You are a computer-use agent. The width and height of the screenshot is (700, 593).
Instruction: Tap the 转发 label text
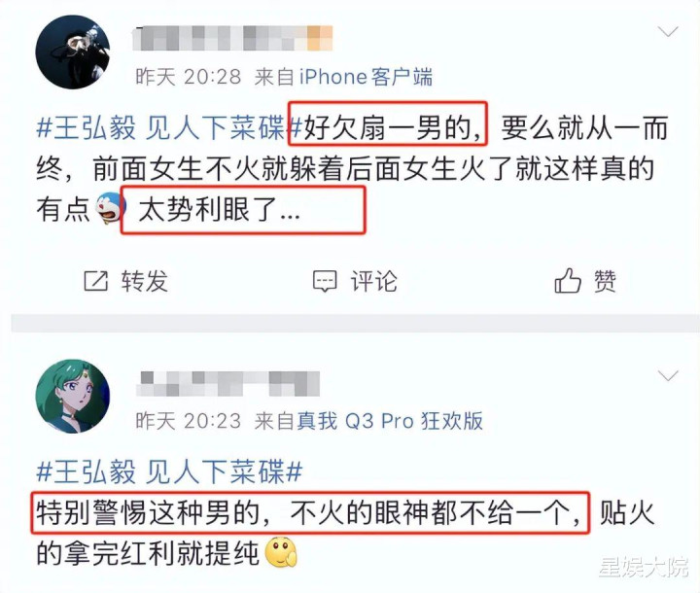pyautogui.click(x=145, y=281)
